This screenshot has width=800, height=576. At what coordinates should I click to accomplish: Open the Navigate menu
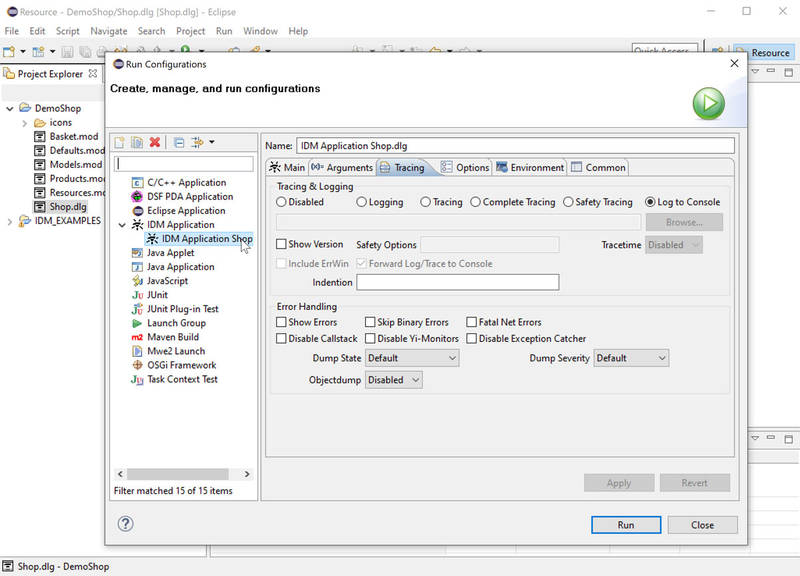tap(109, 31)
